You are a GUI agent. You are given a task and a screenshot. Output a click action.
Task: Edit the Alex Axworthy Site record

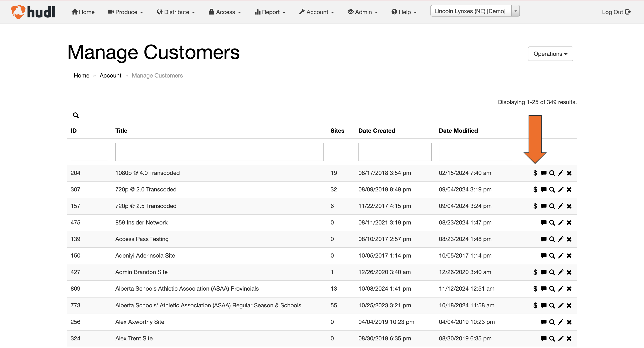561,322
